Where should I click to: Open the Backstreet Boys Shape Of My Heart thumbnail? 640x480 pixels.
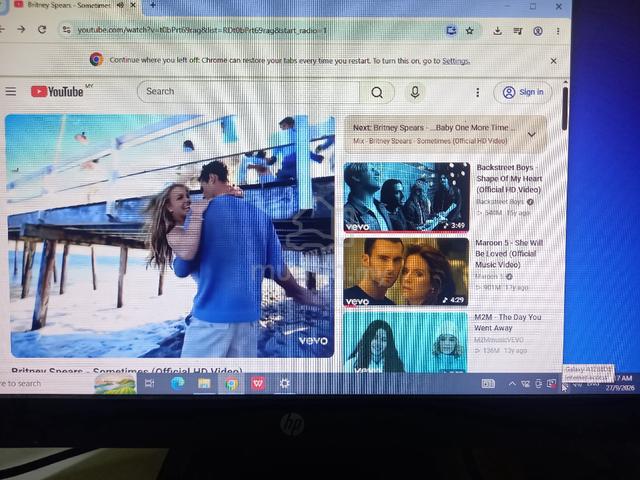click(x=407, y=198)
